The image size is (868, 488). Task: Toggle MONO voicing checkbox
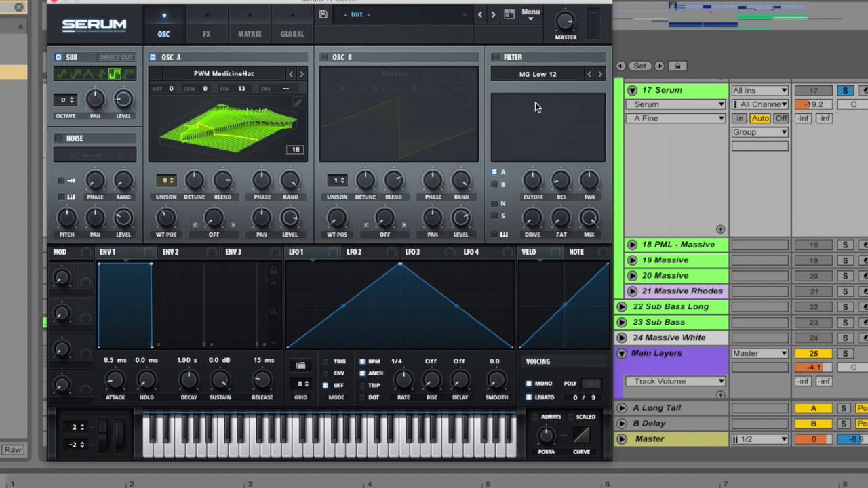(x=529, y=384)
